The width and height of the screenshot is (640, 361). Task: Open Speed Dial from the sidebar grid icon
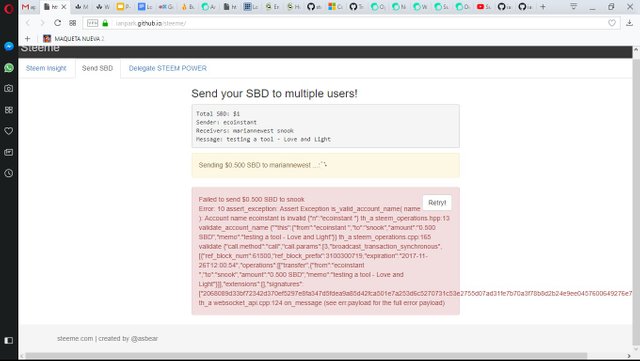(x=9, y=110)
